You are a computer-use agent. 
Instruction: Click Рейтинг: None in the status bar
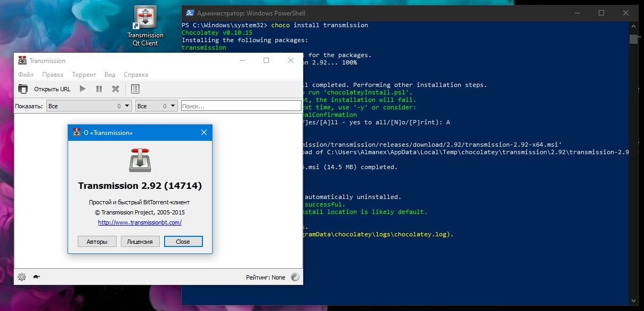266,277
